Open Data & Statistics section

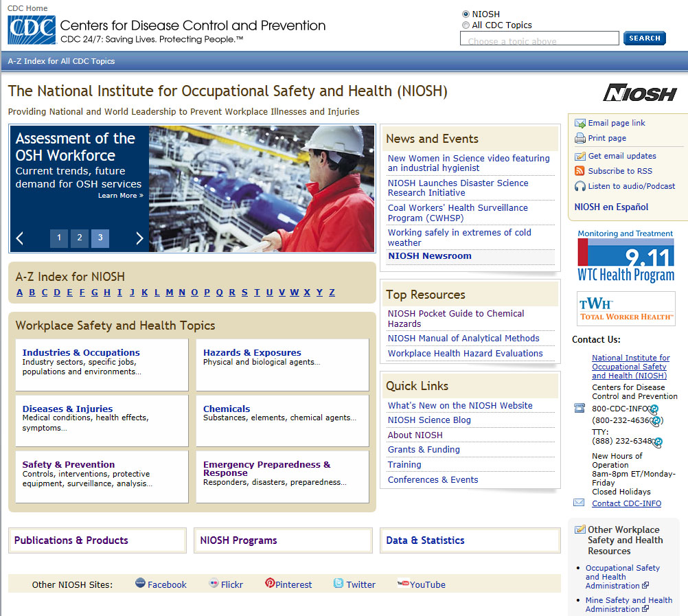point(425,540)
